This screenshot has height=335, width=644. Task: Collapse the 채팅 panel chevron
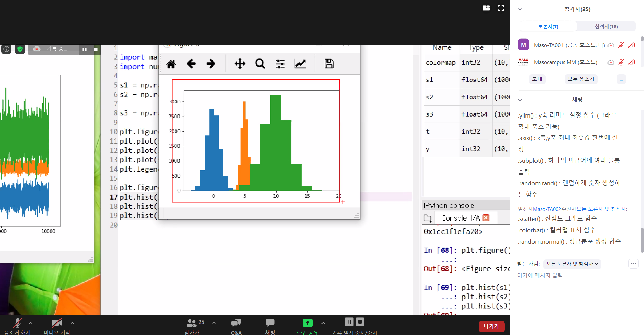(x=520, y=100)
